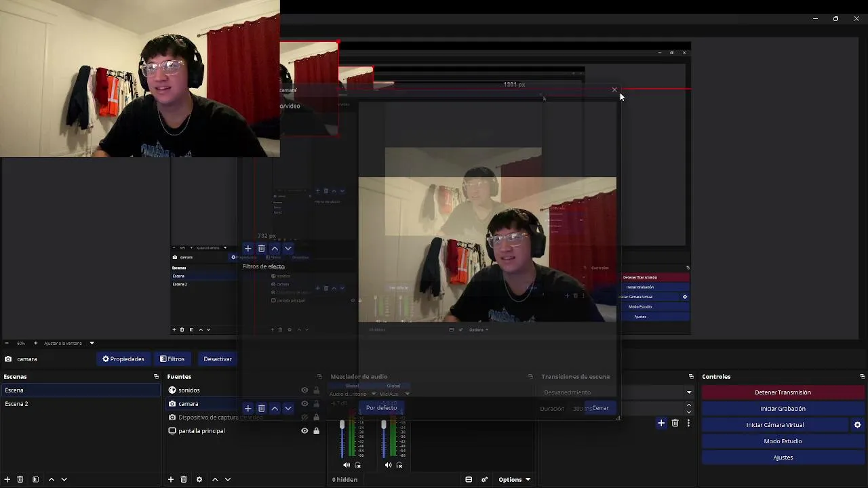
Task: Add a new scene transition
Action: [661, 424]
